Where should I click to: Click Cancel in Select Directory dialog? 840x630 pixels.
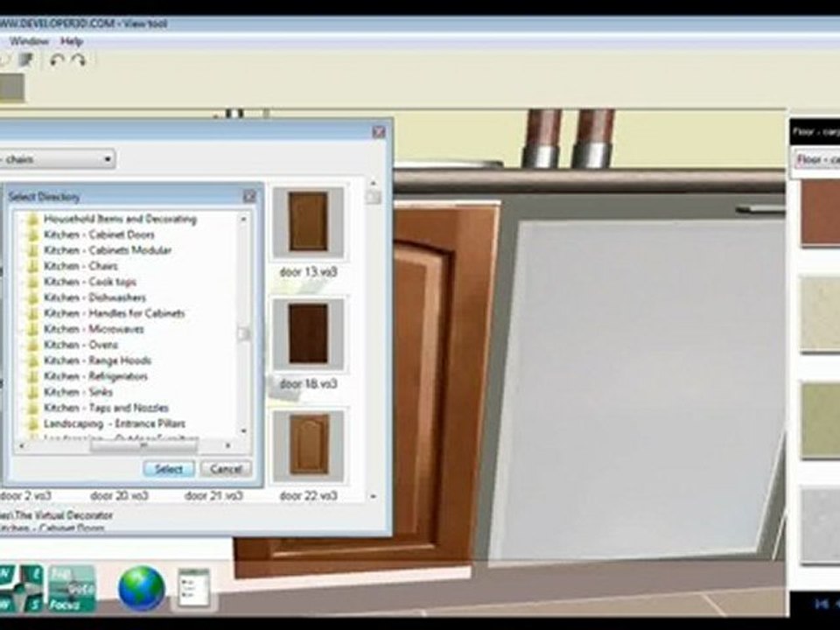click(x=226, y=469)
